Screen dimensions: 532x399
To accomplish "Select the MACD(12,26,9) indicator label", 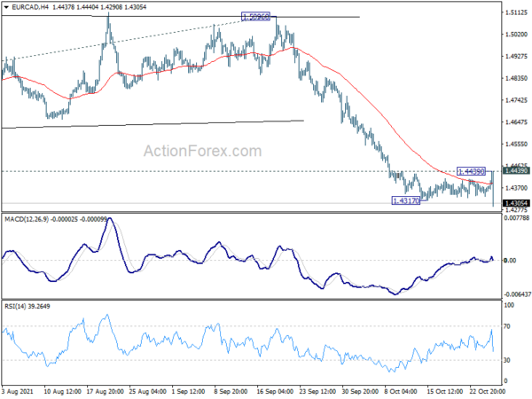I will coord(27,220).
